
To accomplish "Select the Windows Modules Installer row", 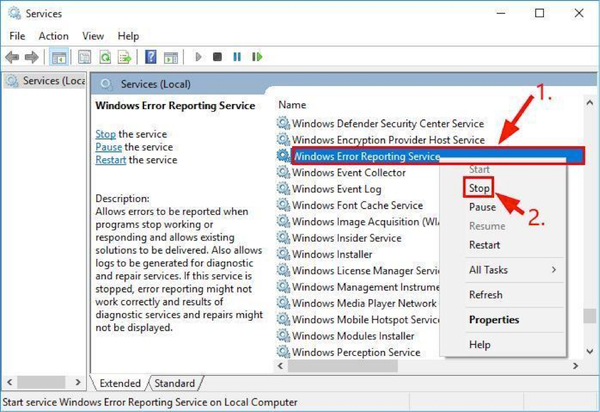I will pos(353,336).
